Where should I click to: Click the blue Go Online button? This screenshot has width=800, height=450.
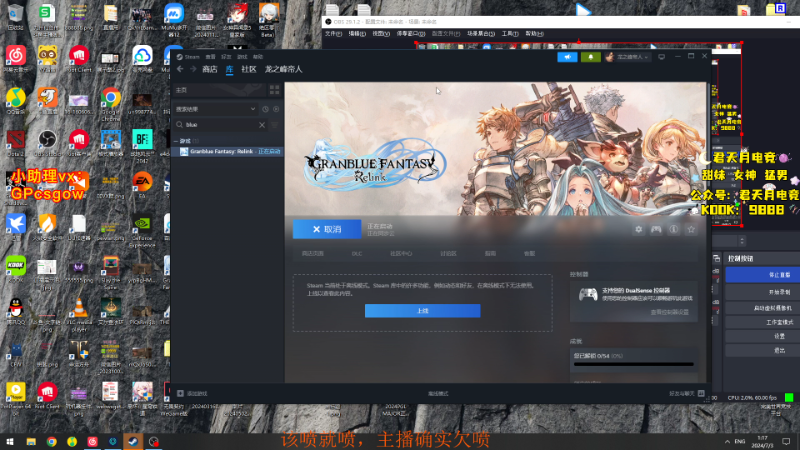point(422,311)
